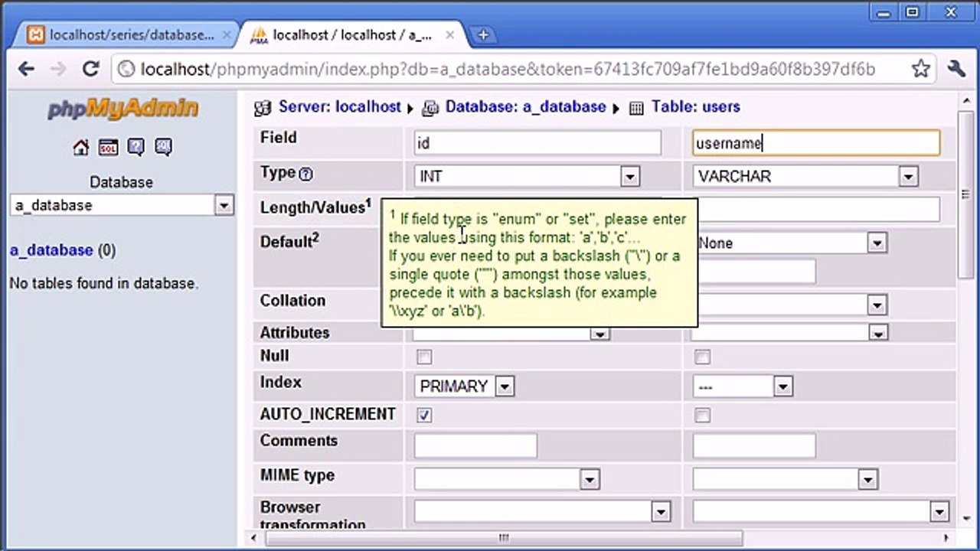Click the Database icon in breadcrumb

coord(430,108)
